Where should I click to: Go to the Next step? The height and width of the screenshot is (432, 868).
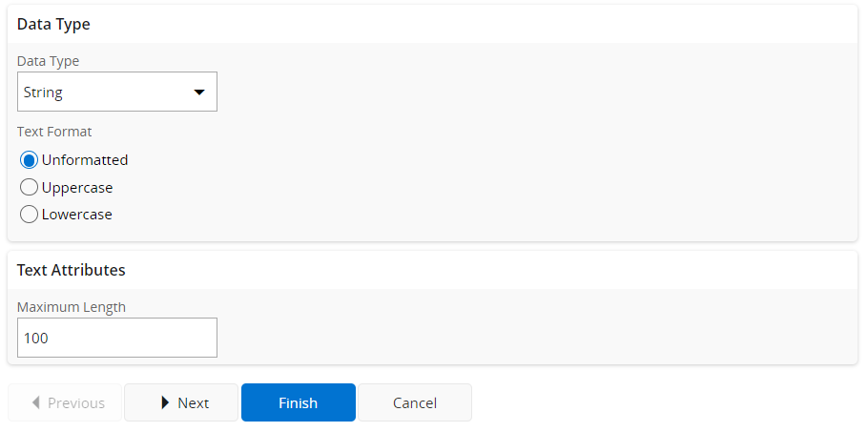[181, 402]
